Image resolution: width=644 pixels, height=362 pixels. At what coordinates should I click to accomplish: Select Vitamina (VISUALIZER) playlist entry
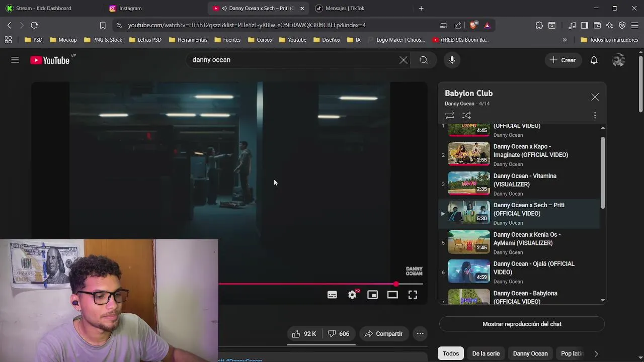pyautogui.click(x=519, y=184)
